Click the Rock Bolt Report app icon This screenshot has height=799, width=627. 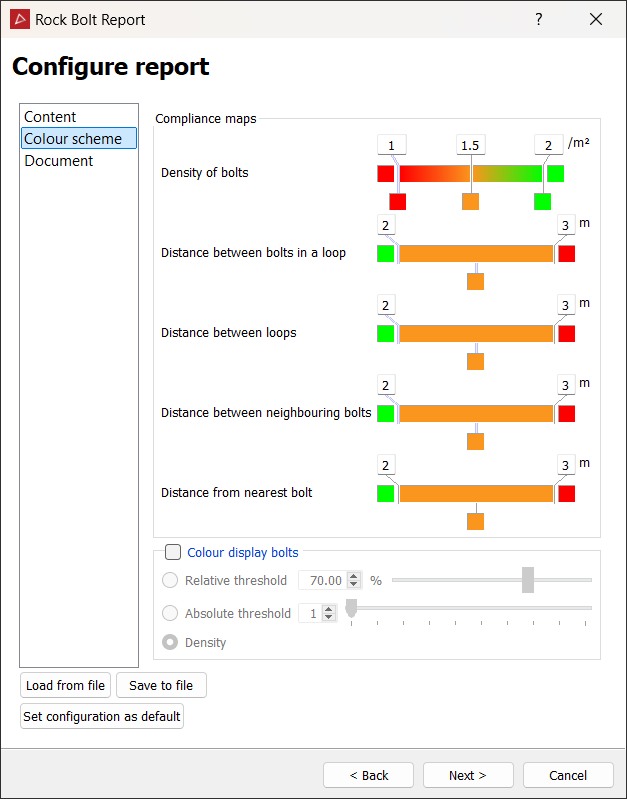(19, 19)
